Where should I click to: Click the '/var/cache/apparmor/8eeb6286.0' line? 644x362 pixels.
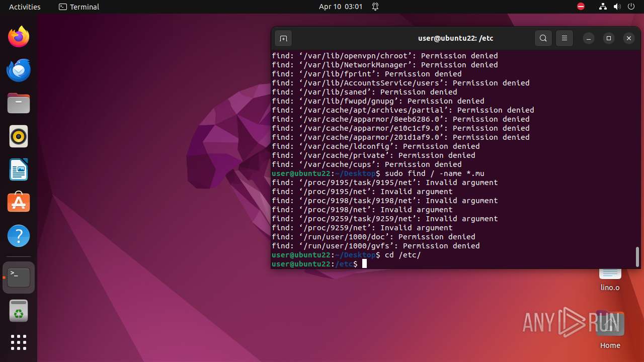pos(400,119)
